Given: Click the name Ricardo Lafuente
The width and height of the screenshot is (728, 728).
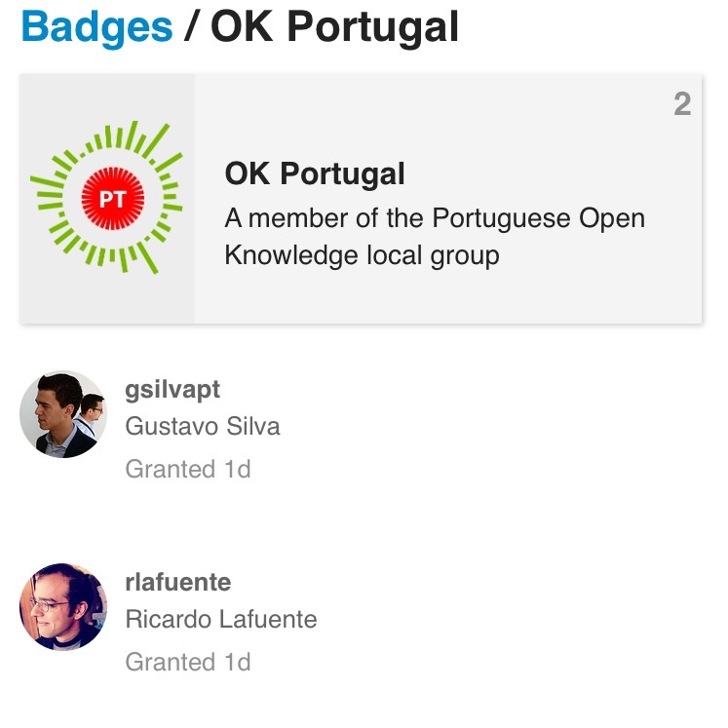Looking at the screenshot, I should (x=221, y=620).
